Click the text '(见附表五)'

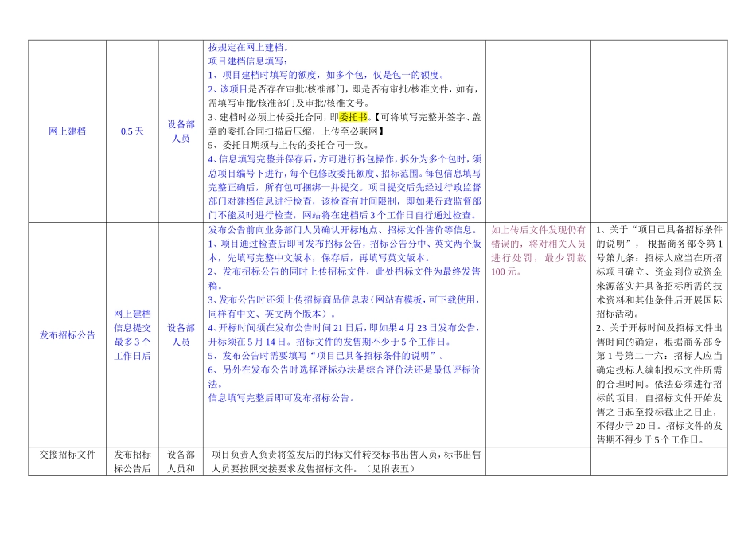click(x=391, y=468)
